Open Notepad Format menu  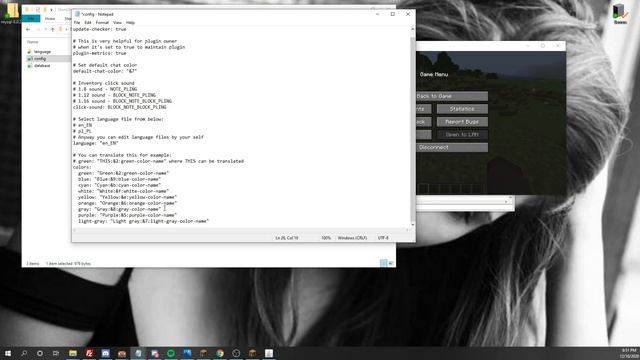point(102,23)
